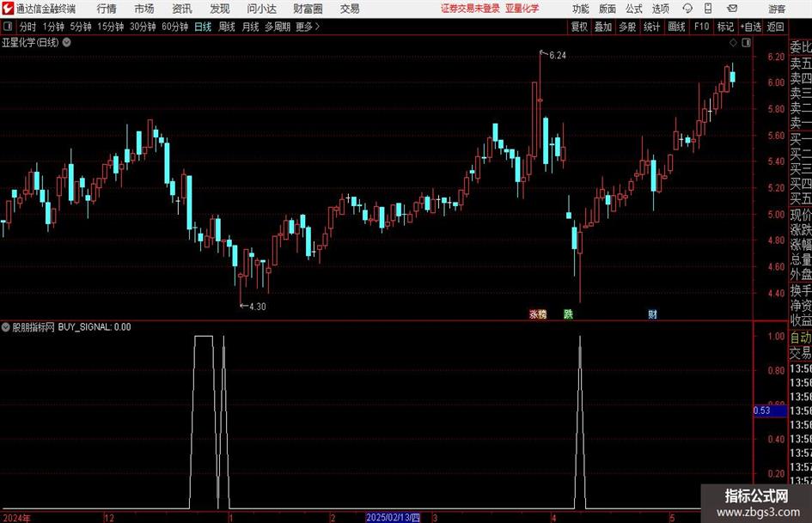Switch to 30分钟 period
Viewport: 812px width, 523px height.
coord(143,27)
